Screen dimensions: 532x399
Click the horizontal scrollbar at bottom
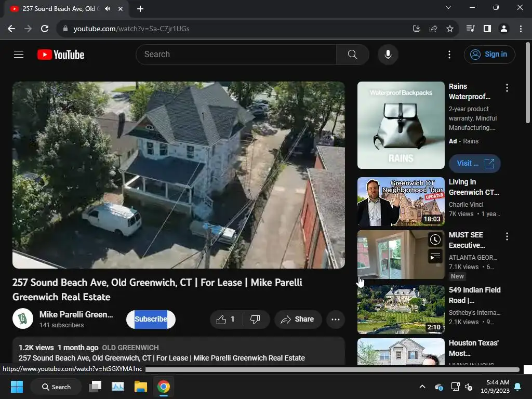pos(332,369)
